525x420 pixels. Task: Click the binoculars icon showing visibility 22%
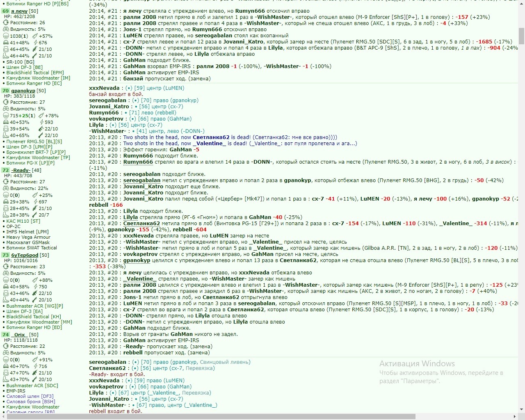[6, 189]
